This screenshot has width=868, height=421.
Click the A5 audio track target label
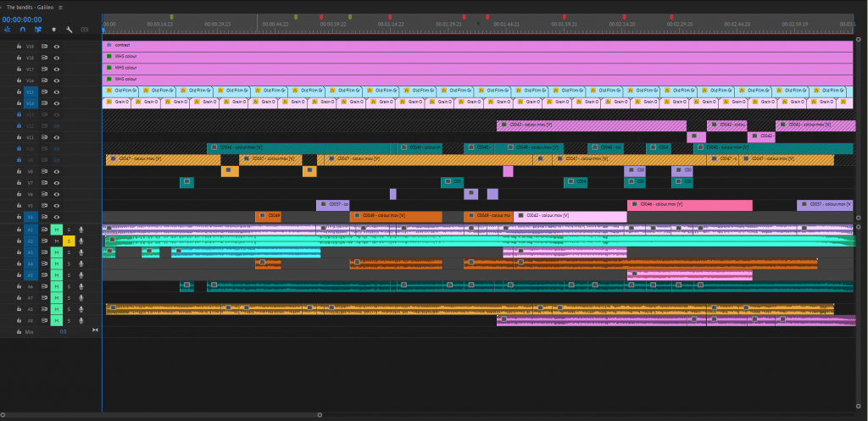click(31, 275)
